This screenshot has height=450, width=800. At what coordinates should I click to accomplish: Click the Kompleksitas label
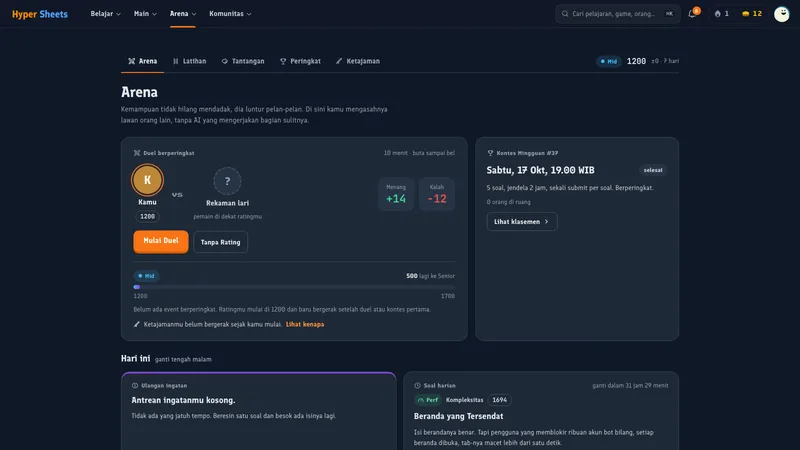click(464, 400)
